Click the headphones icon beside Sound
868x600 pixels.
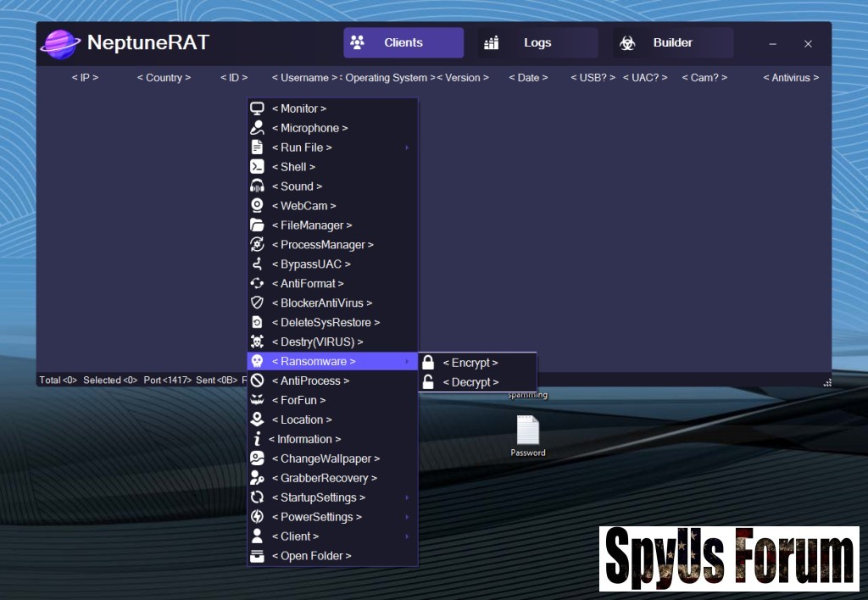(x=257, y=186)
